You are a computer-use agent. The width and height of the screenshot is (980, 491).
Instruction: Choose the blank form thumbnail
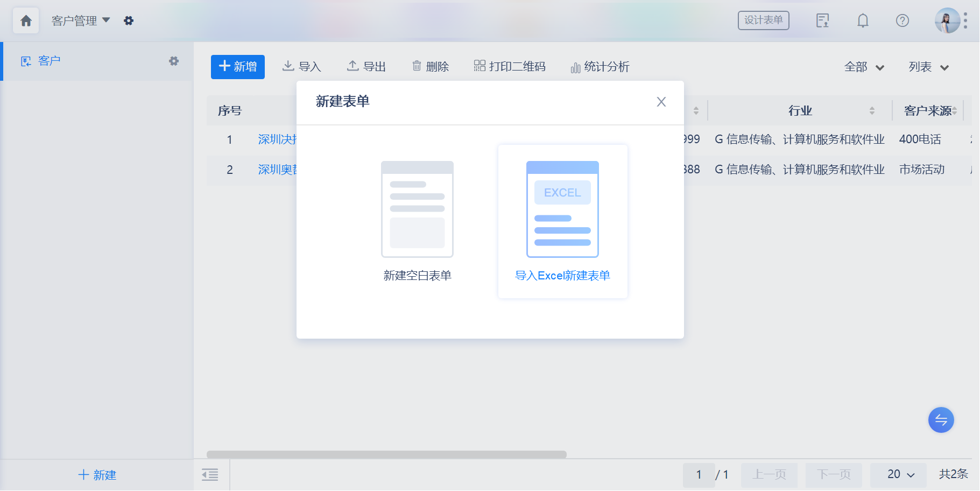coord(417,209)
